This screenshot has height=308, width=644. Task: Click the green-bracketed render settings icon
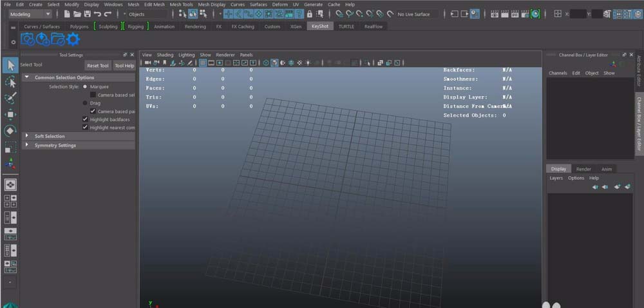coord(535,14)
